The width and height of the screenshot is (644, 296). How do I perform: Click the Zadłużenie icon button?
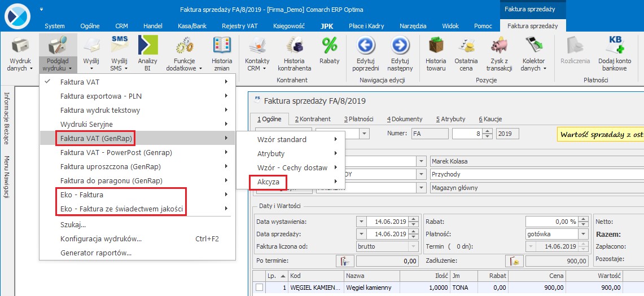(514, 260)
